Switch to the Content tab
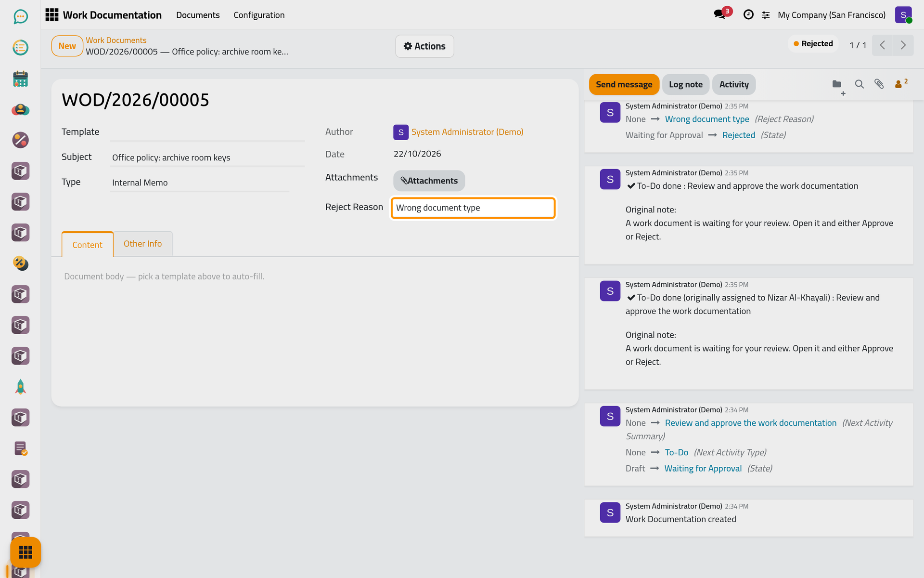 pyautogui.click(x=88, y=244)
